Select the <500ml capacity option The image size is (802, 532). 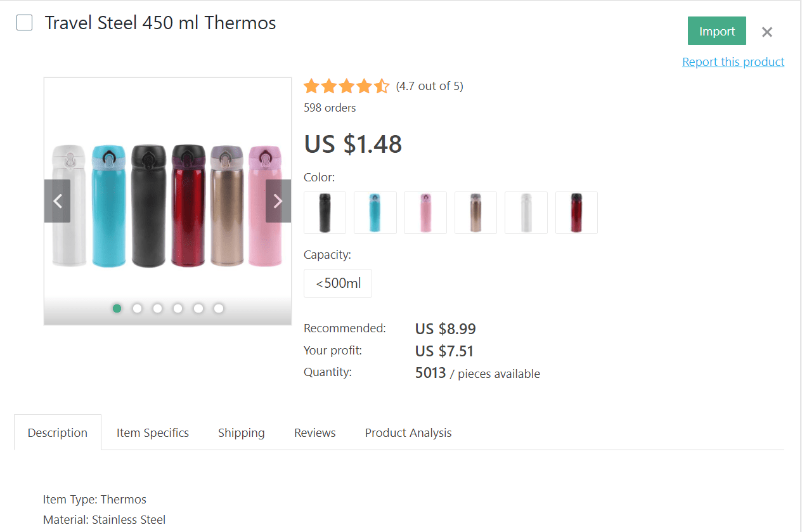pos(337,283)
